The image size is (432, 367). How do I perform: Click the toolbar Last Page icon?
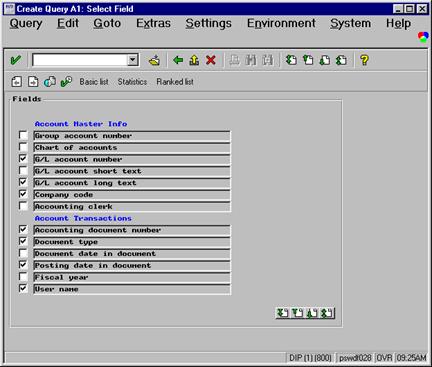341,60
